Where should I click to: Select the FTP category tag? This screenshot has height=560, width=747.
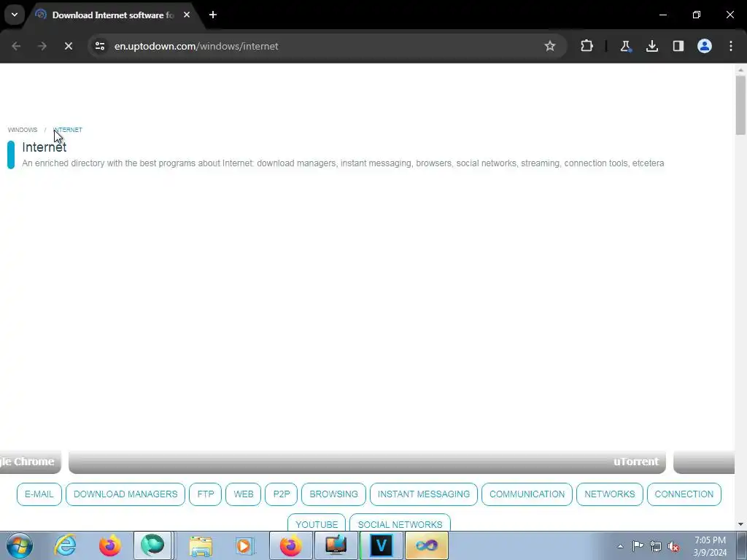coord(205,494)
